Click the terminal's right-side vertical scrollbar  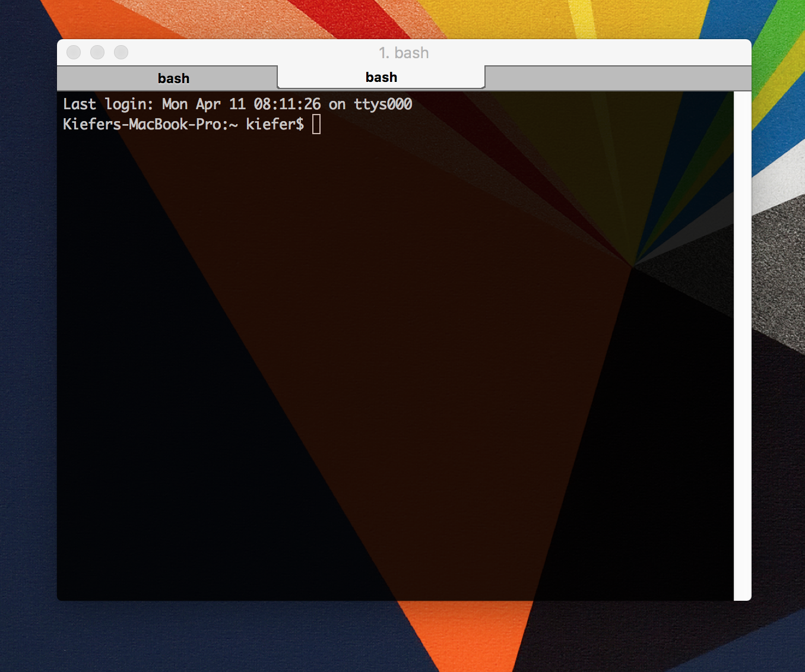(x=742, y=344)
